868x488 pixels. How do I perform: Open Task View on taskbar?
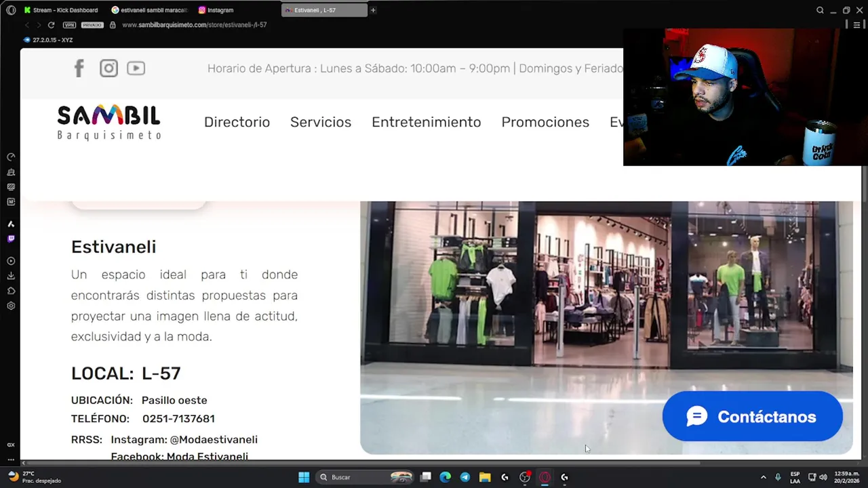tap(426, 477)
